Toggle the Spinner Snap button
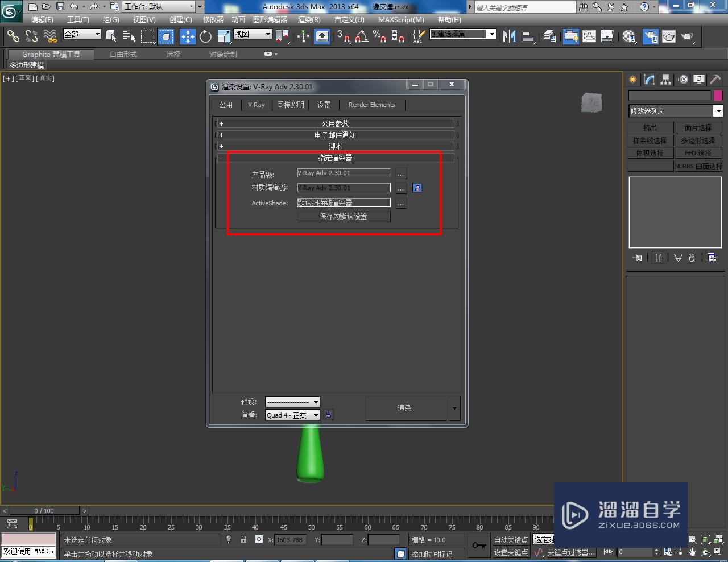Screen dimensions: 728x562 tap(398, 36)
